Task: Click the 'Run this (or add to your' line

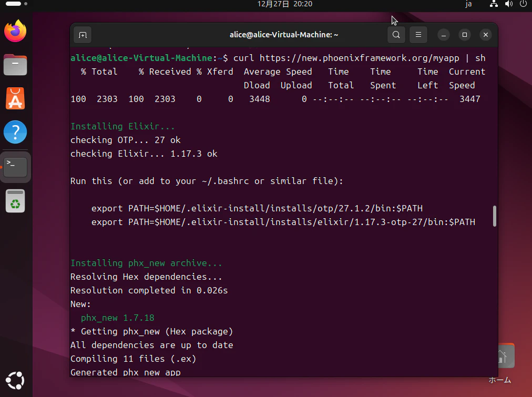Action: 207,181
